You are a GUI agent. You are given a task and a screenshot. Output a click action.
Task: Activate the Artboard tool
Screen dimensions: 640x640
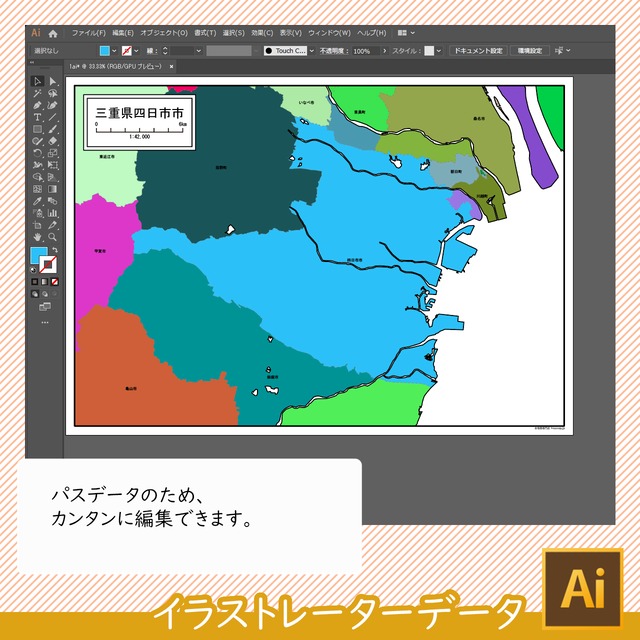[x=37, y=225]
